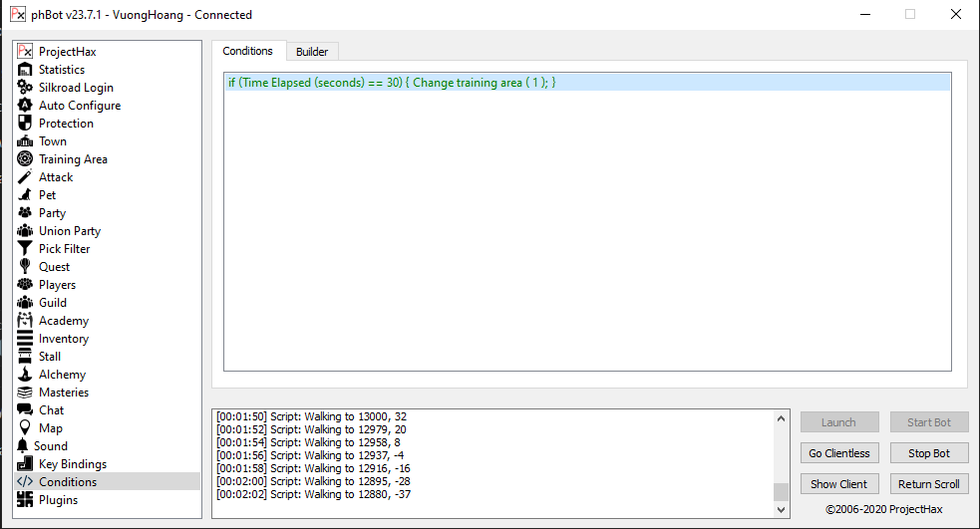Click the Go Clientless button
Screen dimensions: 980x529
click(839, 453)
